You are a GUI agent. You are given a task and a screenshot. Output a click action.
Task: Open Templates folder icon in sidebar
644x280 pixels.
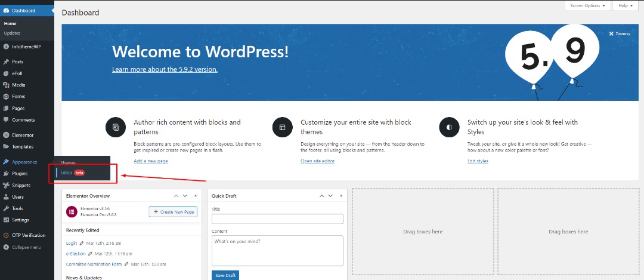[6, 146]
